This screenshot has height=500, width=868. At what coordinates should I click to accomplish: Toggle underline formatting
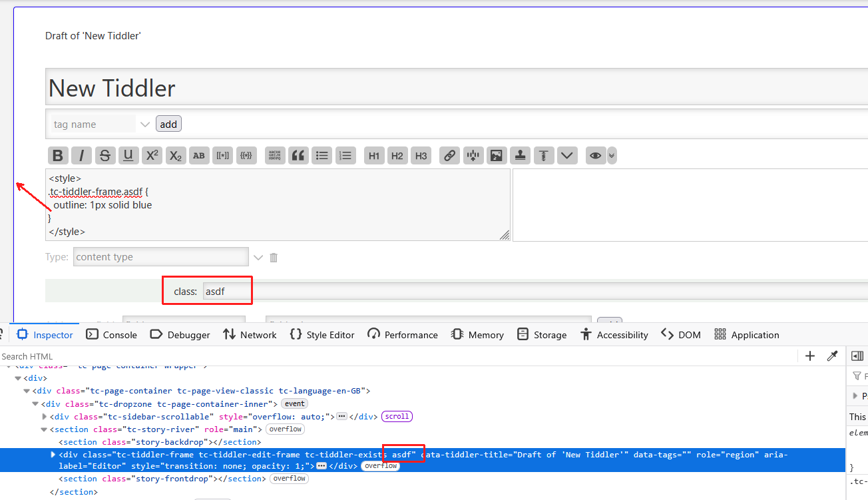tap(128, 156)
